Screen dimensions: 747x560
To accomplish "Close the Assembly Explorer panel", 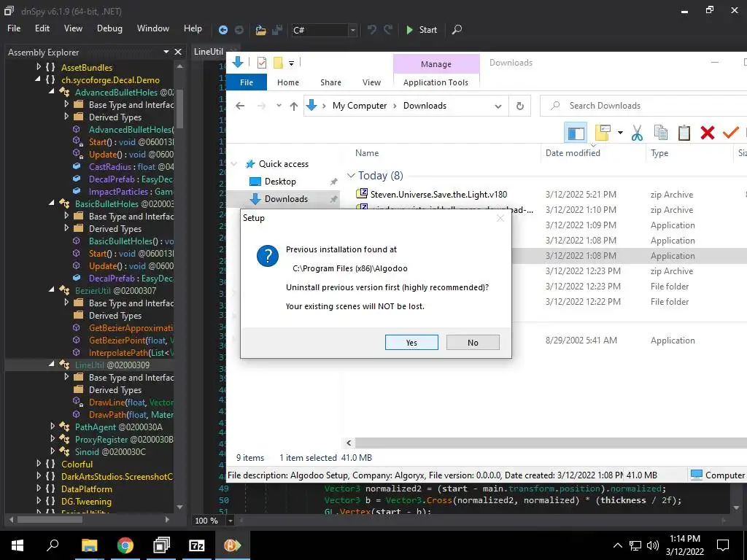I will coord(178,52).
